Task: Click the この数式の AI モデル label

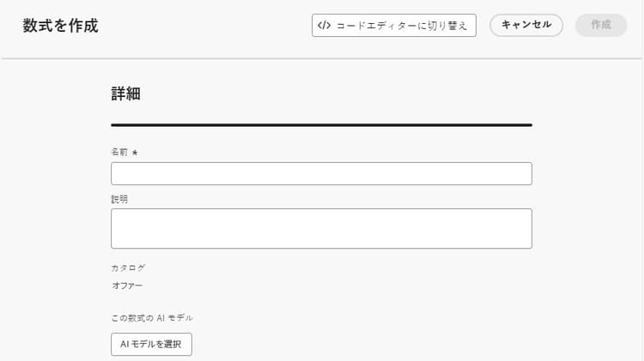Action: [x=152, y=318]
